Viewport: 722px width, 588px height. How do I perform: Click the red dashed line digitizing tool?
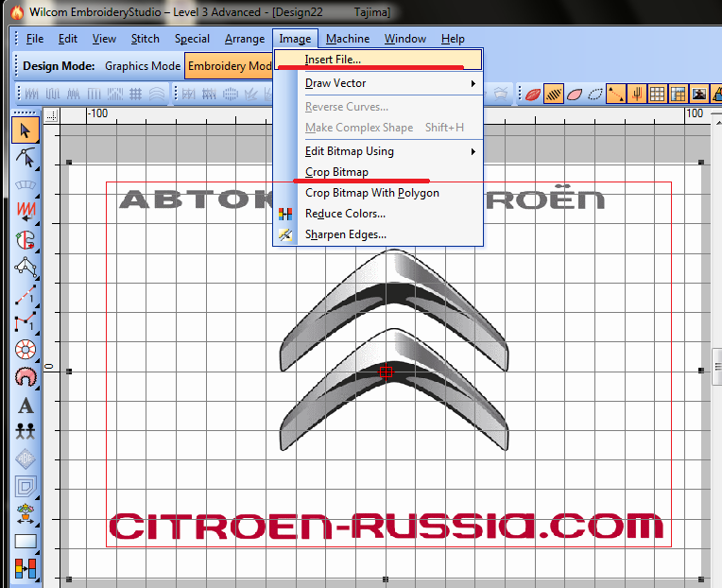(x=26, y=296)
